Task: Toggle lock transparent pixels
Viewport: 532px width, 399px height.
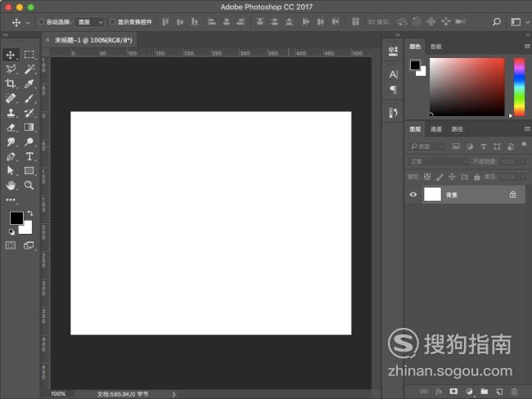Action: pos(427,177)
